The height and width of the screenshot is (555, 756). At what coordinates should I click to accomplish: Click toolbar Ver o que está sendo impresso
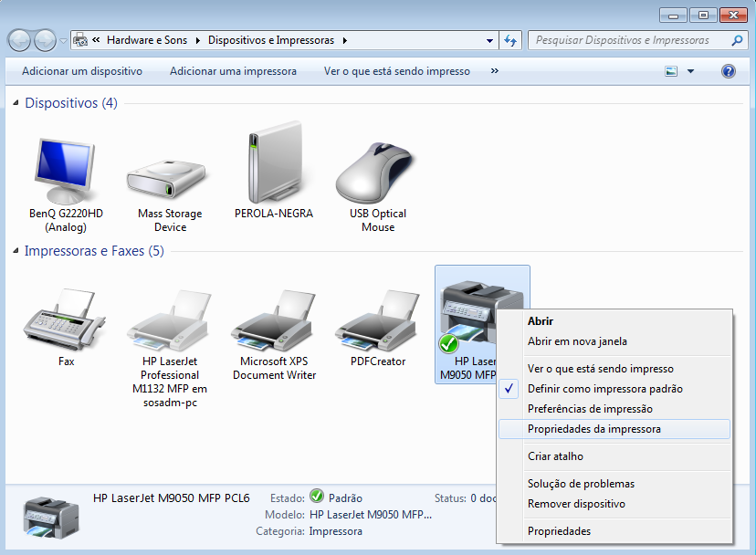tap(397, 71)
